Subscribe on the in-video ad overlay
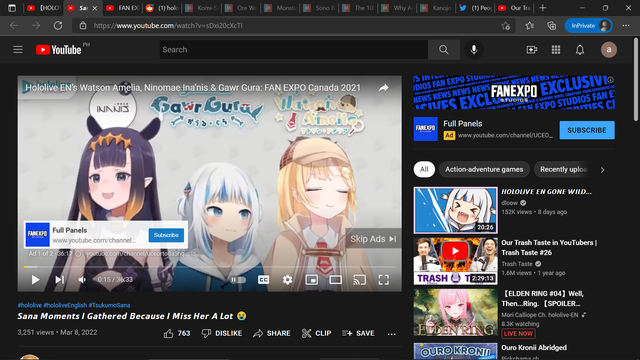 [166, 235]
